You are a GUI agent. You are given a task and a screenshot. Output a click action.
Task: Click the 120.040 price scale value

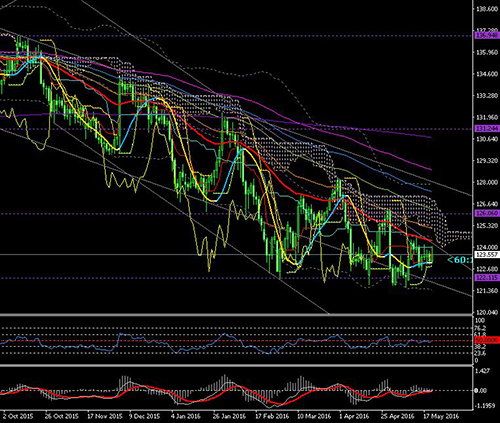pyautogui.click(x=487, y=312)
